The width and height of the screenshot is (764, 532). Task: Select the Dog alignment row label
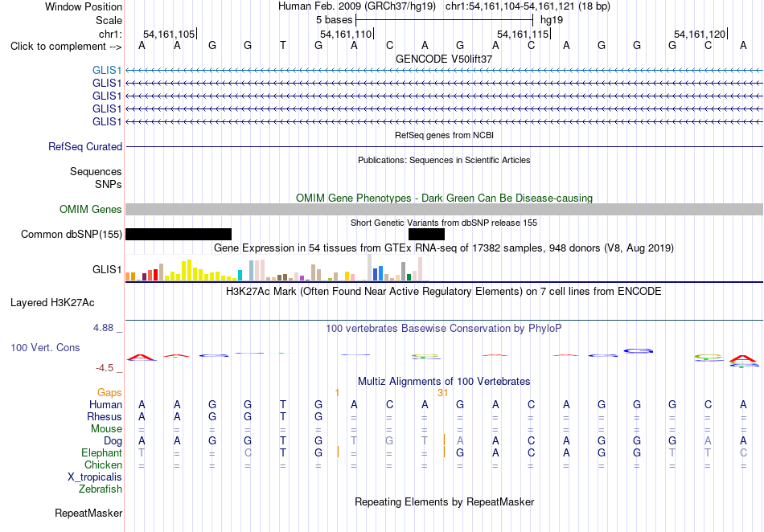click(x=113, y=441)
